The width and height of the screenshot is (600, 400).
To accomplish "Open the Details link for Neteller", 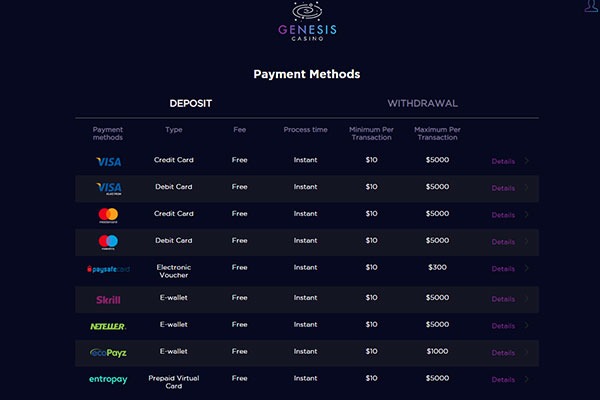I will click(503, 326).
